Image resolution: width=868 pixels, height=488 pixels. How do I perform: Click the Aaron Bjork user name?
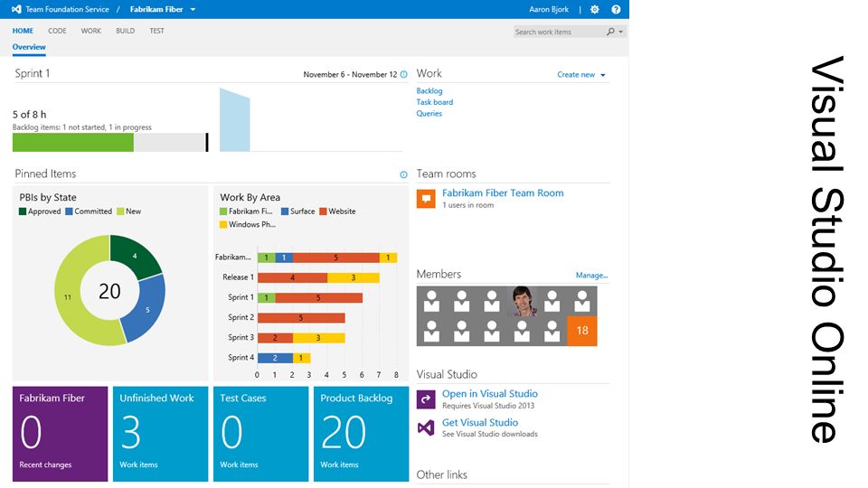pos(549,9)
